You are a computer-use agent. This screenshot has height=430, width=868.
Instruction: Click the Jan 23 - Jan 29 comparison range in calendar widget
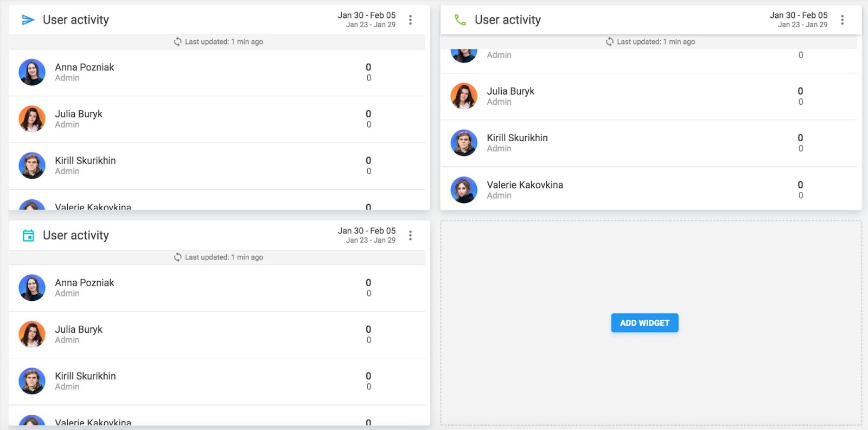tap(371, 240)
